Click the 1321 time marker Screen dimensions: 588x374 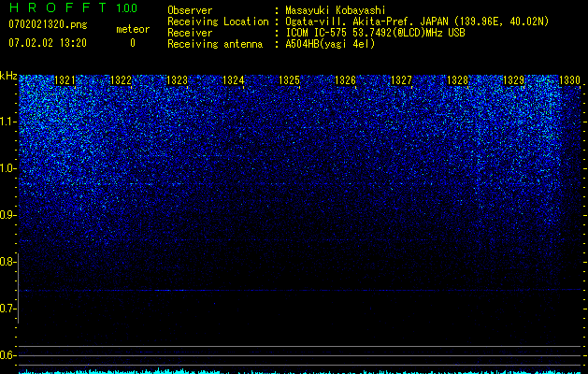65,80
